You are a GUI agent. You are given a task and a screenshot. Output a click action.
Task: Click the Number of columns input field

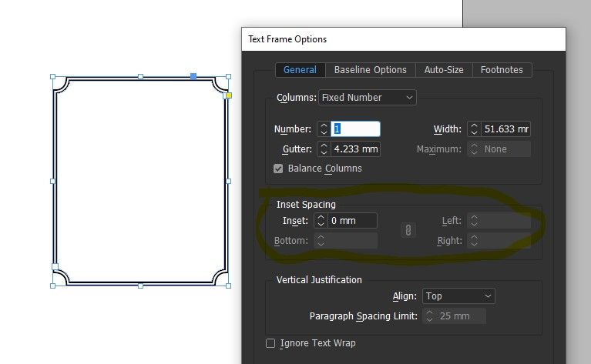tap(355, 129)
